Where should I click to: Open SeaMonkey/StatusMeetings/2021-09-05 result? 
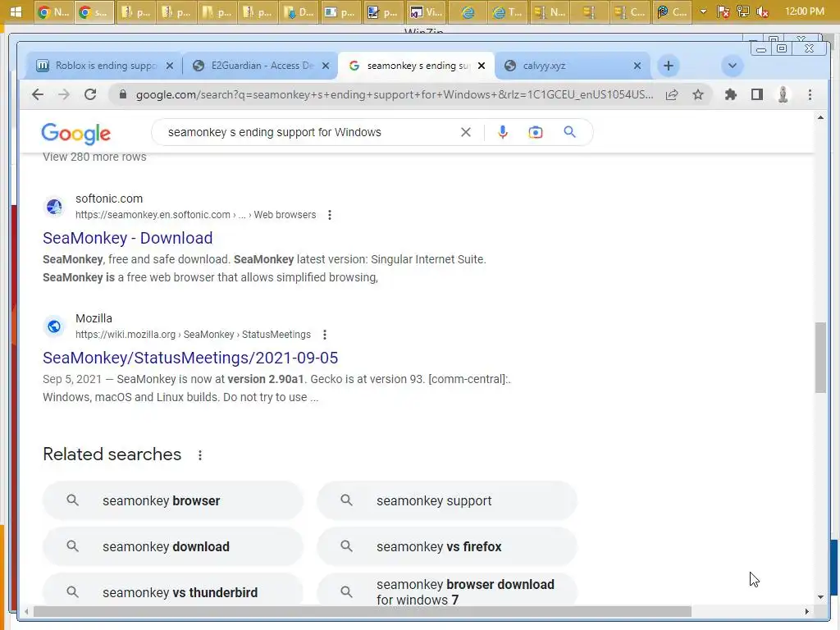click(x=190, y=358)
